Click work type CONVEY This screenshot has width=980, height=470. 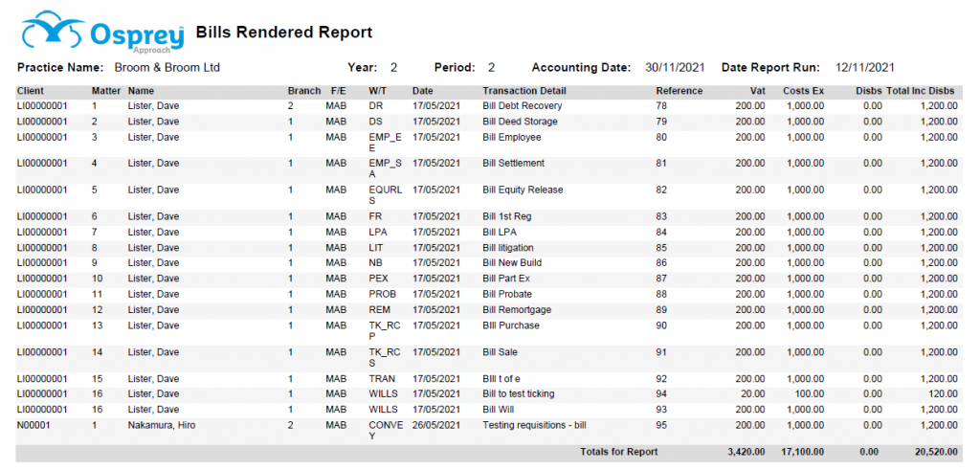[387, 431]
